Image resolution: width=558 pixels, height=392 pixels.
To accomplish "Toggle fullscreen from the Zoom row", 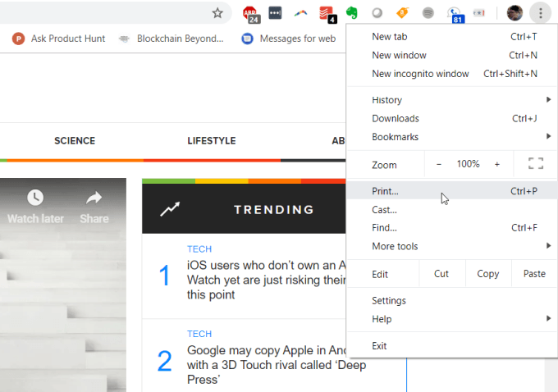I will 536,163.
